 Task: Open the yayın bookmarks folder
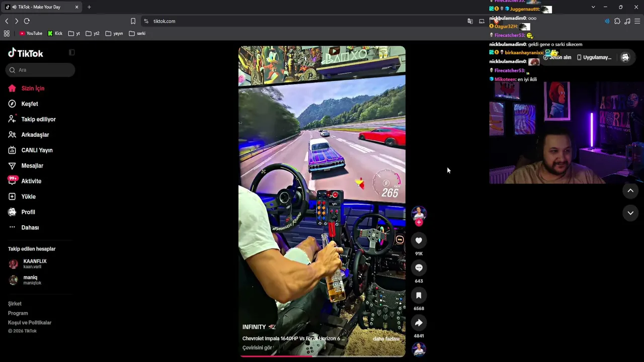pos(114,34)
